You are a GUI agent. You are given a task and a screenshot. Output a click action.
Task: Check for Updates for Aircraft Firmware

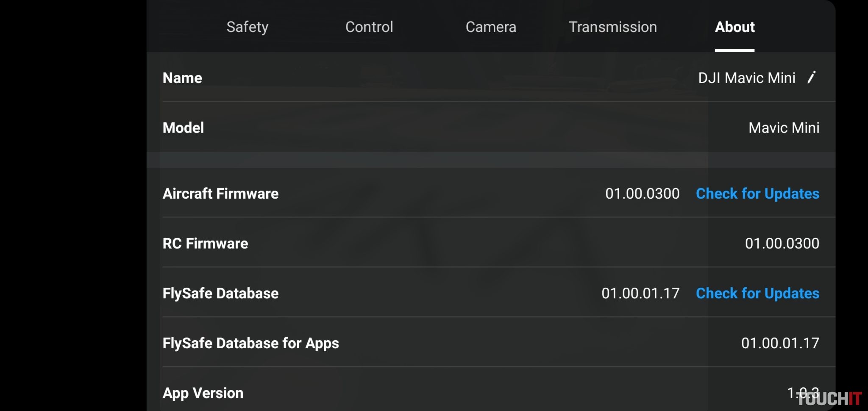click(x=757, y=194)
